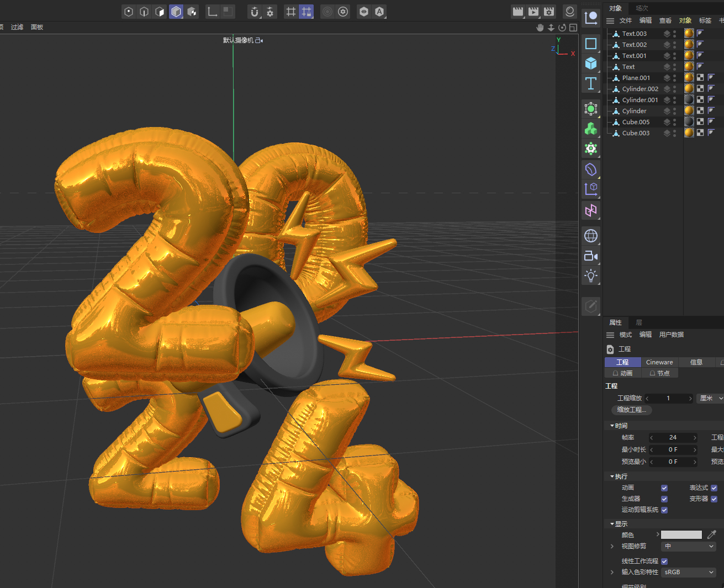Toggle the 线性工作流程 checkbox
Screen dimensions: 724x588
(x=664, y=561)
